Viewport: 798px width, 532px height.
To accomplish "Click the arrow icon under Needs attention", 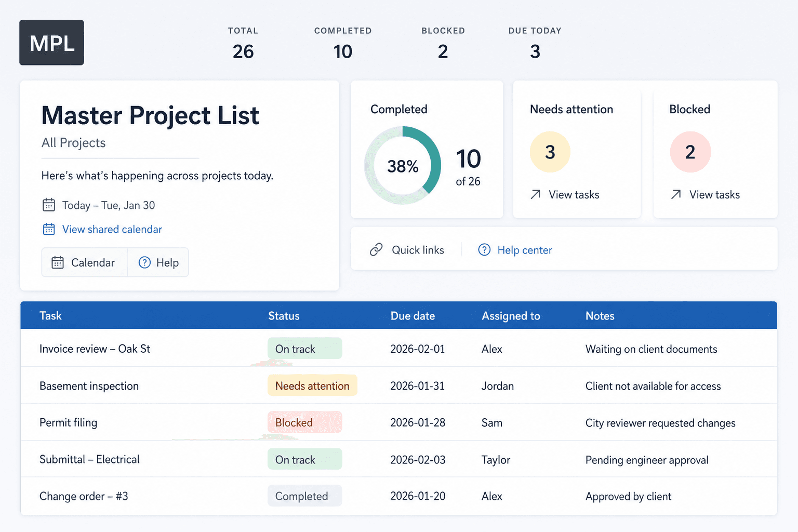I will click(x=536, y=194).
